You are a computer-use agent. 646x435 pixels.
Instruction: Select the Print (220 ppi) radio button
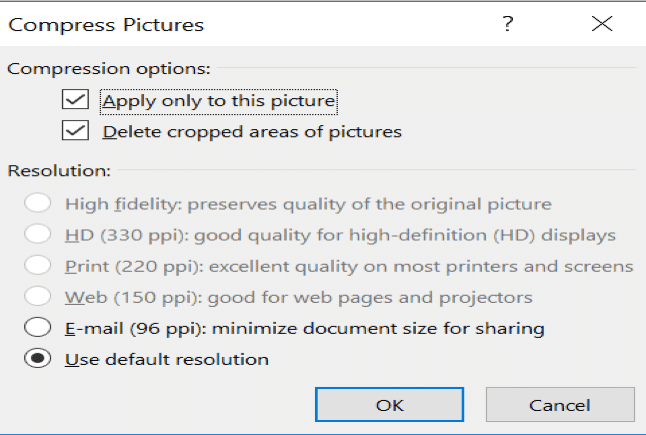(x=37, y=265)
